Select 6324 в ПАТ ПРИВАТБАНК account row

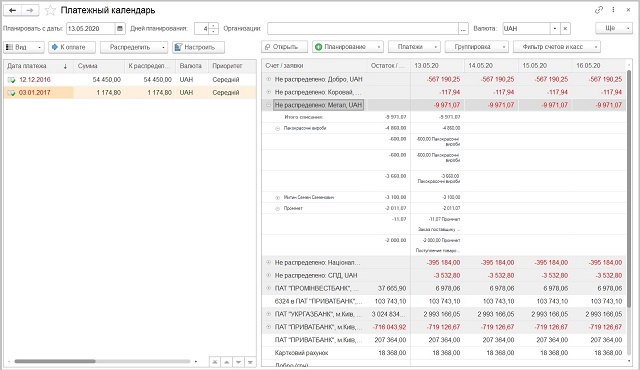point(444,301)
